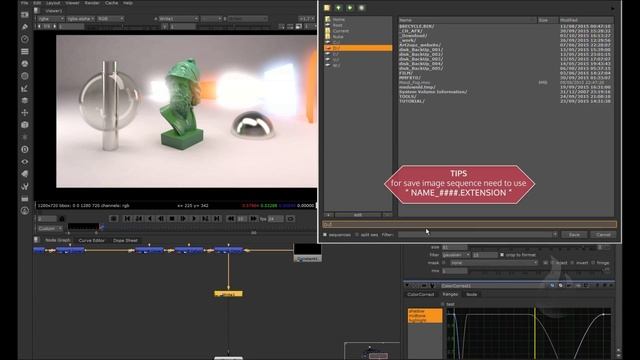Screen dimensions: 640x360
Task: Open the Other nodes icon
Action: pyautogui.click(x=24, y=198)
